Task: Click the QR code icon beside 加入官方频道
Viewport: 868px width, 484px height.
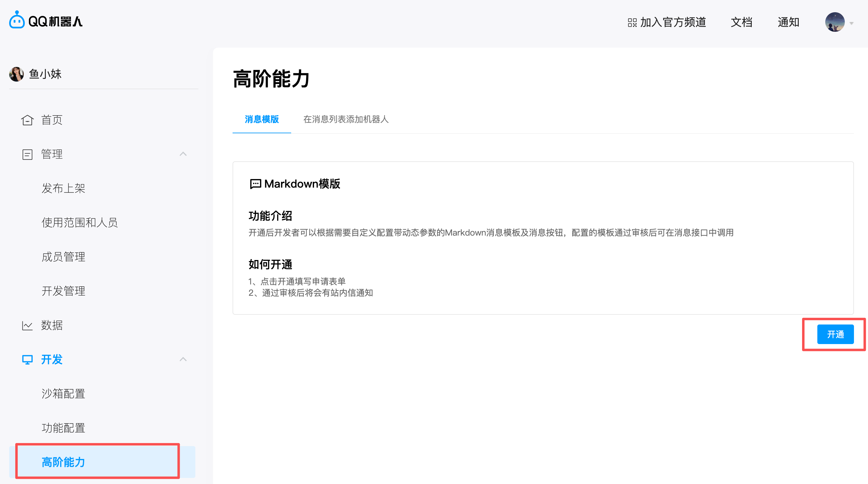Action: coord(632,23)
